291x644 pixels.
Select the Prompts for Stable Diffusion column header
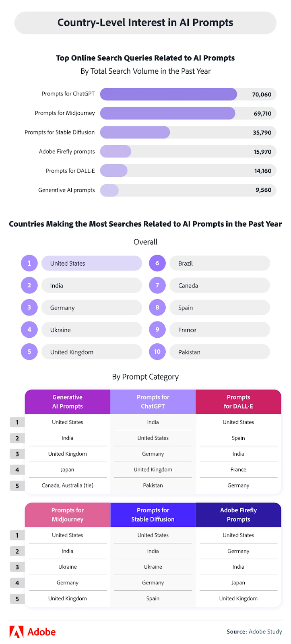pos(153,515)
